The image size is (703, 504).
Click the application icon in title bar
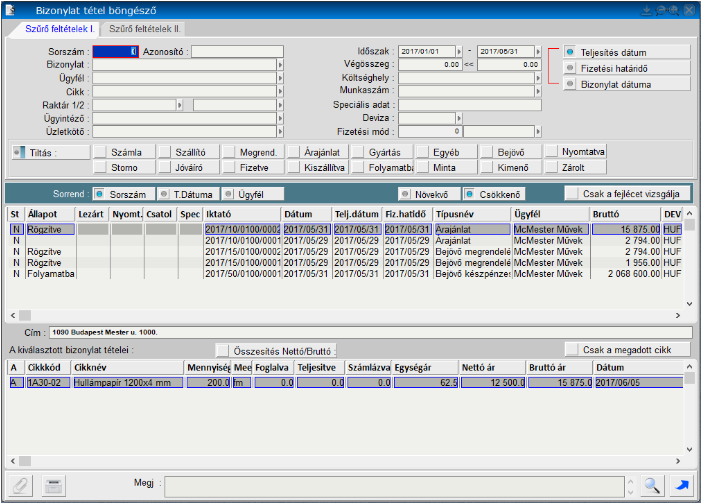pyautogui.click(x=11, y=9)
